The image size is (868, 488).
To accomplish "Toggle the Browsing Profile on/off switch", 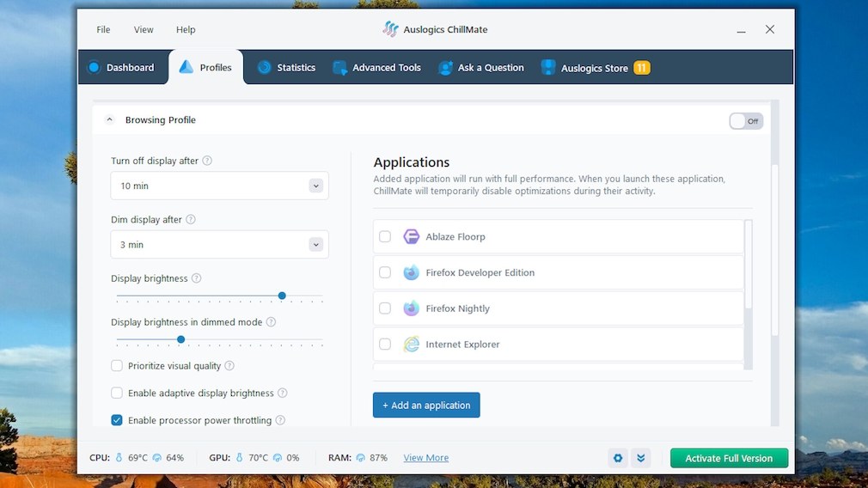I will 745,121.
